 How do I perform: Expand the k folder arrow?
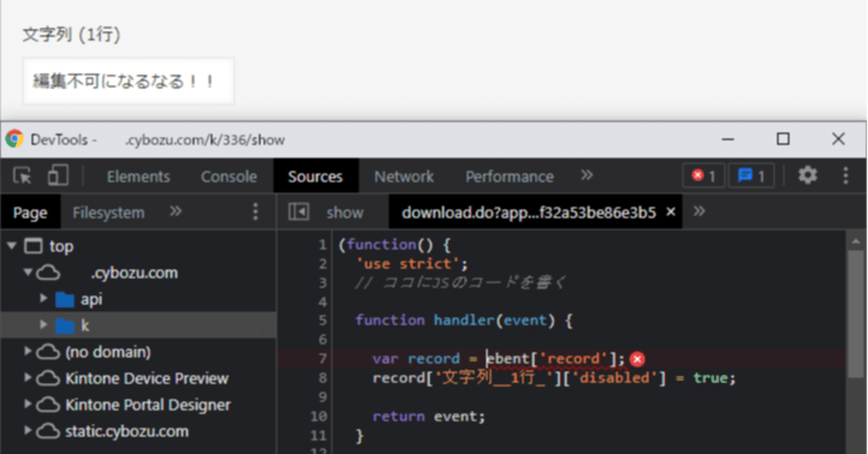pos(44,325)
